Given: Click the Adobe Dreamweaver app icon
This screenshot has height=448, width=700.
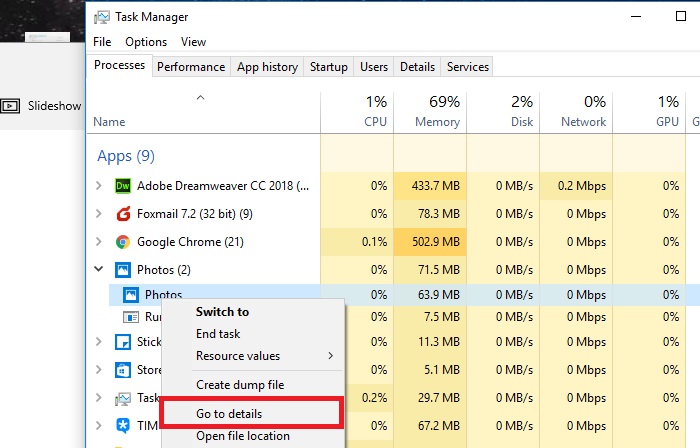Looking at the screenshot, I should pos(123,186).
